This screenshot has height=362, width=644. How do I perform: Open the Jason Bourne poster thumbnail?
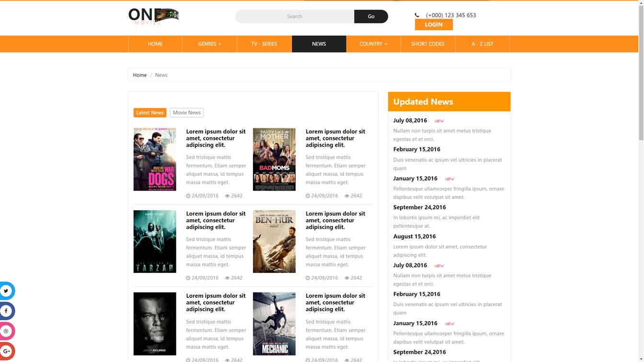tap(155, 324)
